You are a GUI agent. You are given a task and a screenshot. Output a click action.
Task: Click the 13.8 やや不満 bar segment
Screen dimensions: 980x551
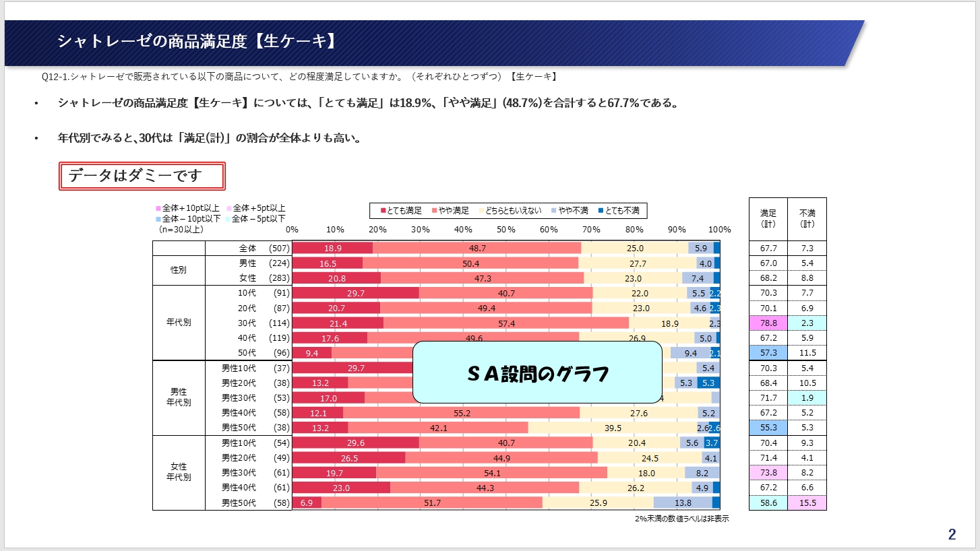683,503
